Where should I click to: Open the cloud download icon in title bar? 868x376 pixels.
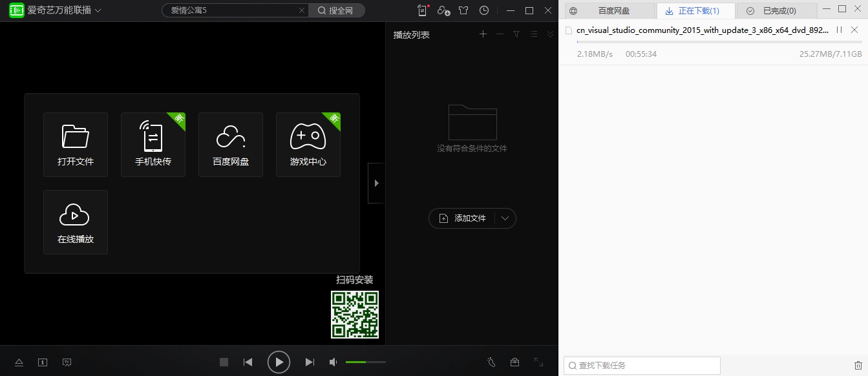click(x=443, y=10)
